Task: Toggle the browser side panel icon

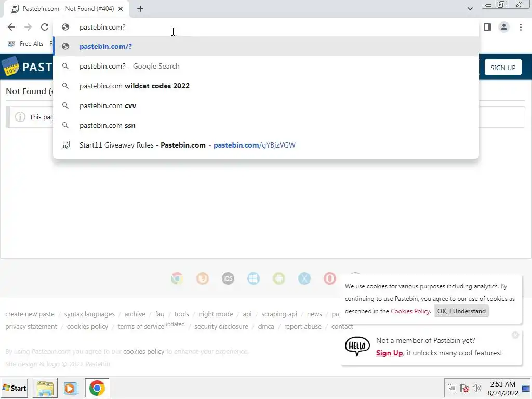Action: coord(487,27)
